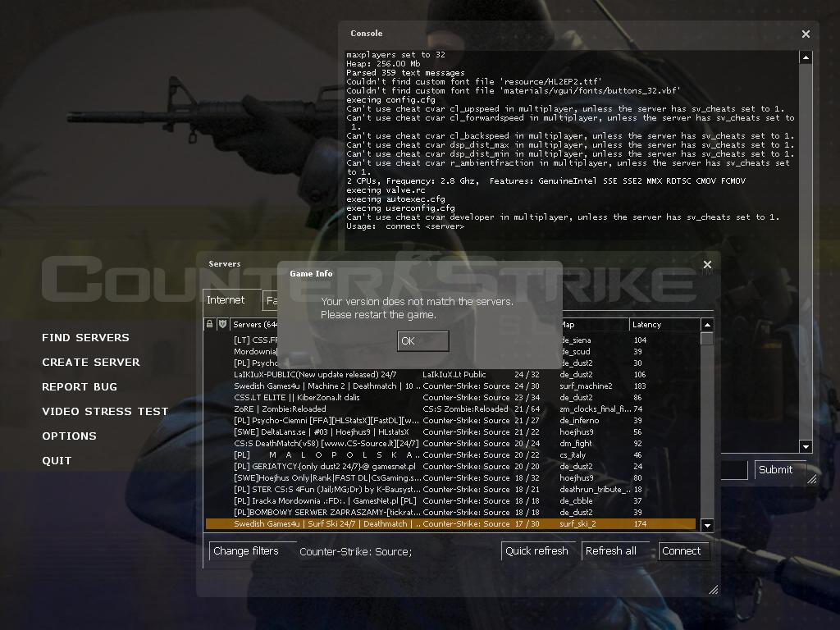Image resolution: width=840 pixels, height=630 pixels.
Task: Click the Quick refresh button
Action: pos(538,550)
